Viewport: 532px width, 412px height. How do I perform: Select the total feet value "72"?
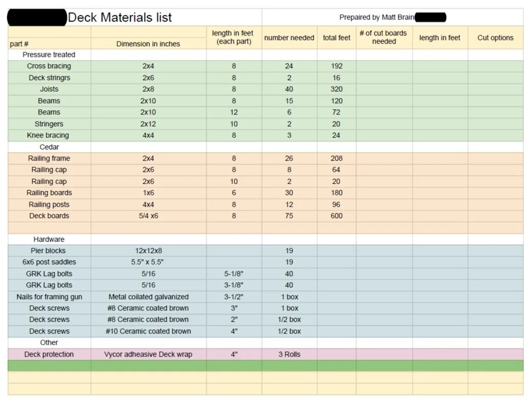336,112
